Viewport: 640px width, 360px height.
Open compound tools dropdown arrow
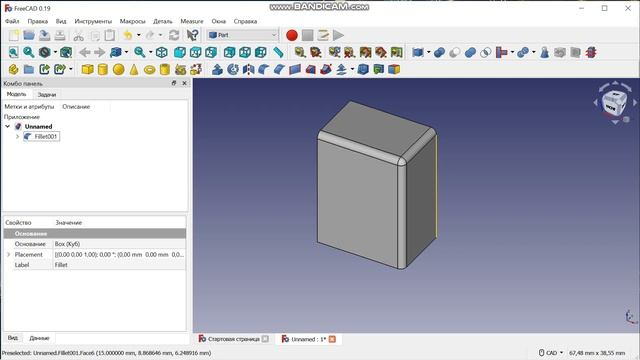click(428, 52)
